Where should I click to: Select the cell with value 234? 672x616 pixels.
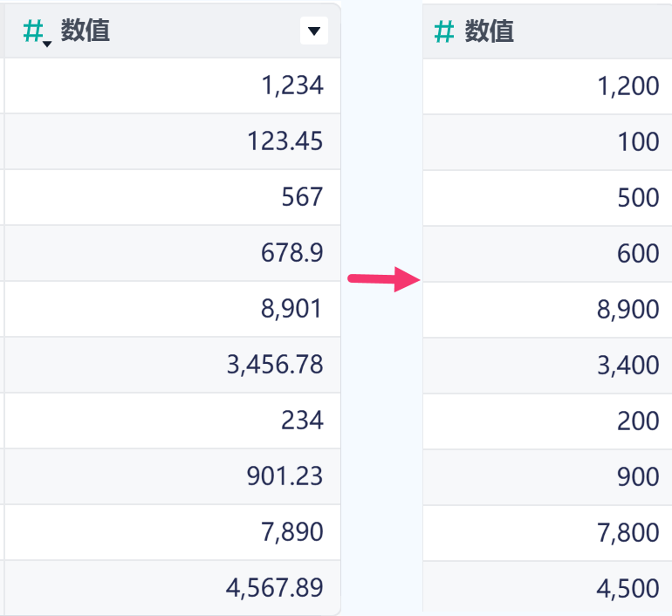[x=172, y=421]
